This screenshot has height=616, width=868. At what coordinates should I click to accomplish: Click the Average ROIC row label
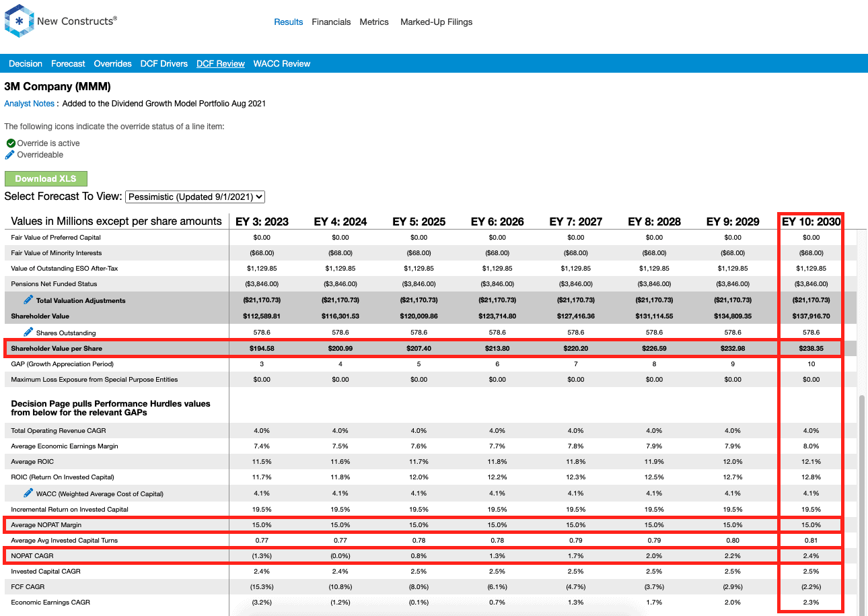[x=32, y=462]
